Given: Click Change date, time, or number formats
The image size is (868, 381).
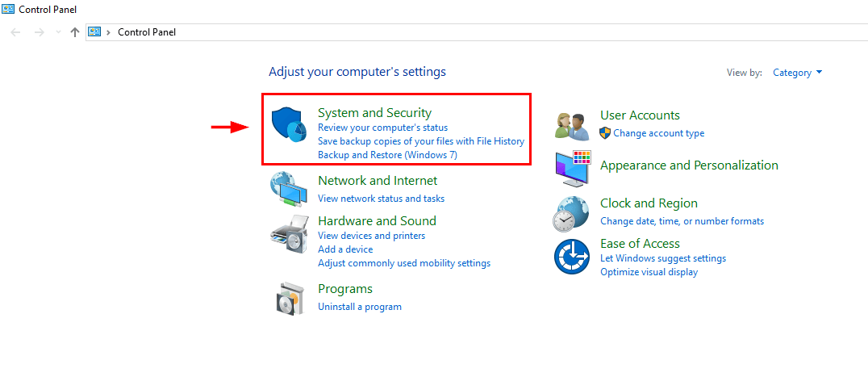Looking at the screenshot, I should pos(682,221).
